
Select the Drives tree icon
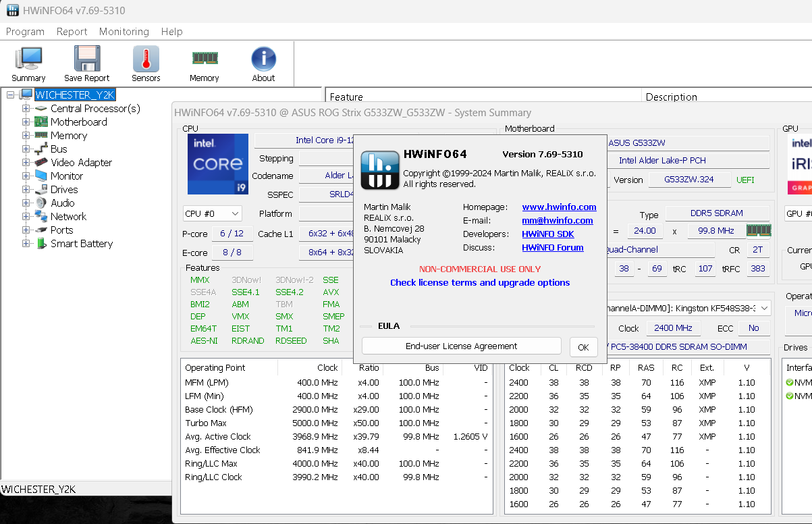coord(41,190)
